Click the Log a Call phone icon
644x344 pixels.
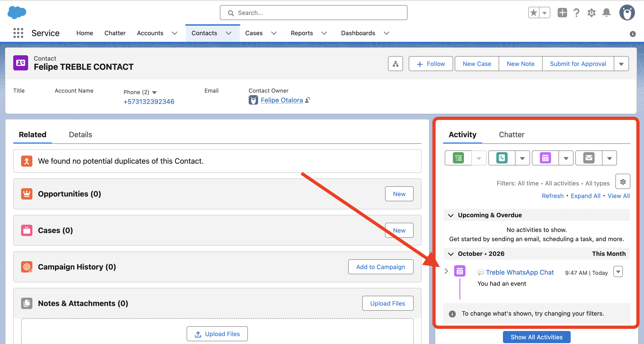[502, 158]
